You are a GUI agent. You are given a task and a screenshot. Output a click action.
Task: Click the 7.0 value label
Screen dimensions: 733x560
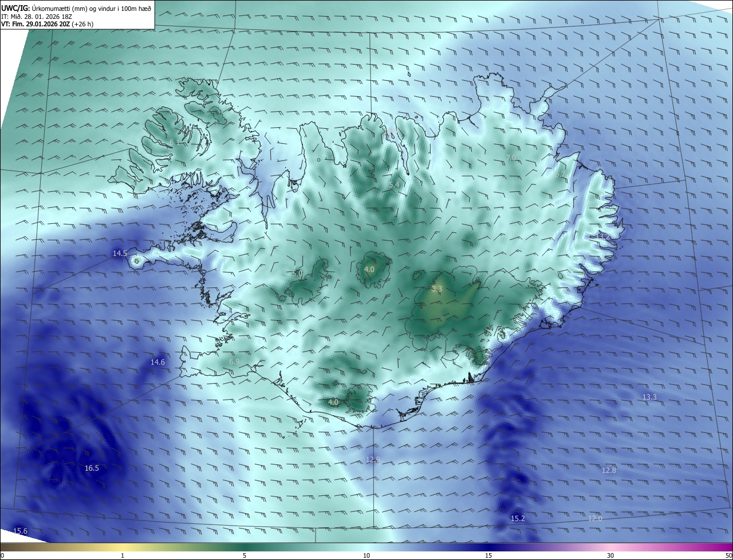pyautogui.click(x=511, y=157)
